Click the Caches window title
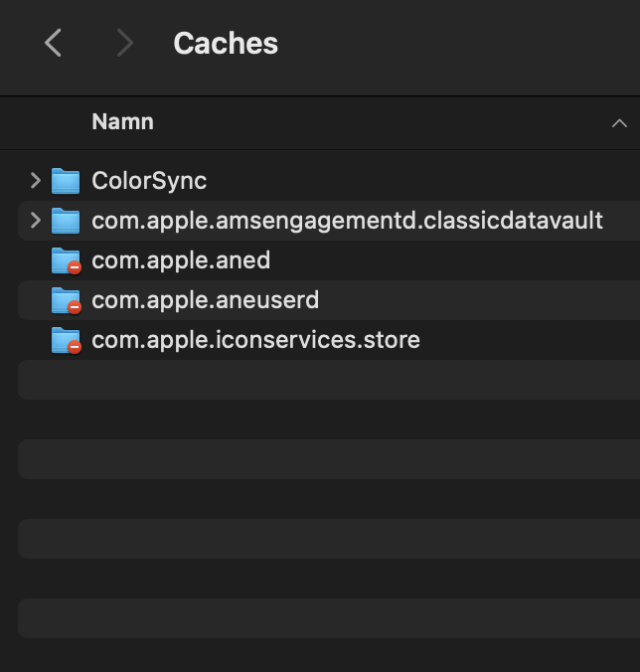640x672 pixels. pyautogui.click(x=226, y=44)
